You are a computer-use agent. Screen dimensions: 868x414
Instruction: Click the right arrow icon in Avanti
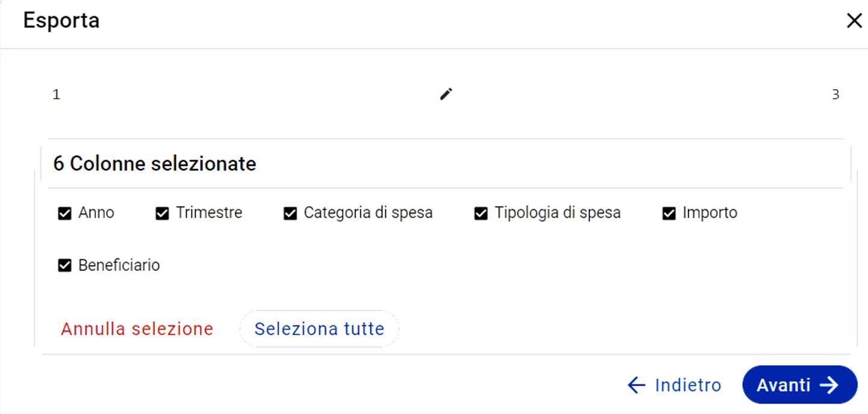pos(829,385)
